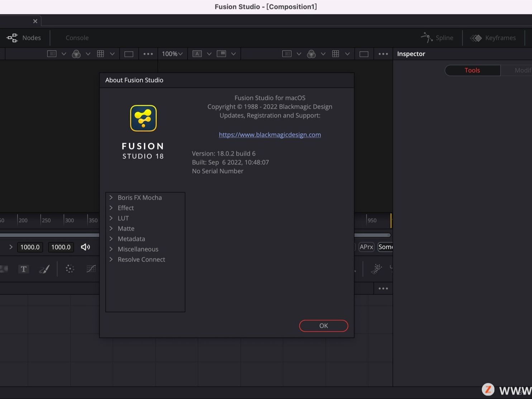The image size is (532, 399).
Task: Select the Paint tool
Action: pyautogui.click(x=44, y=269)
